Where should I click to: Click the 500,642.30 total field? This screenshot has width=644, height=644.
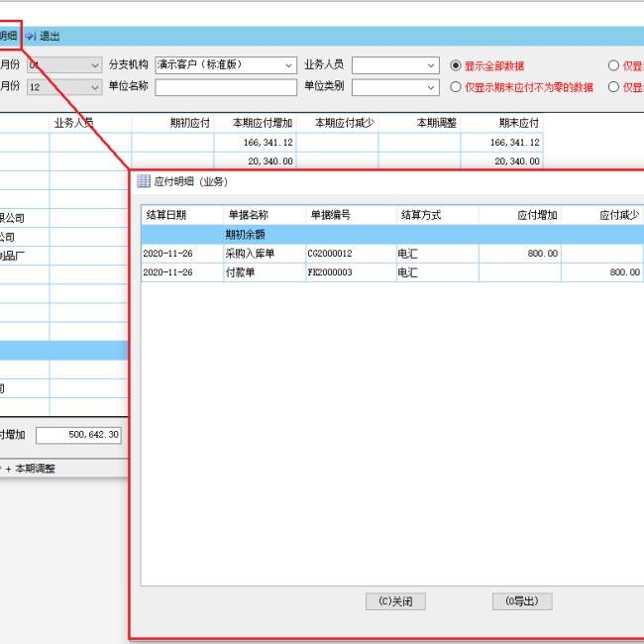[79, 435]
